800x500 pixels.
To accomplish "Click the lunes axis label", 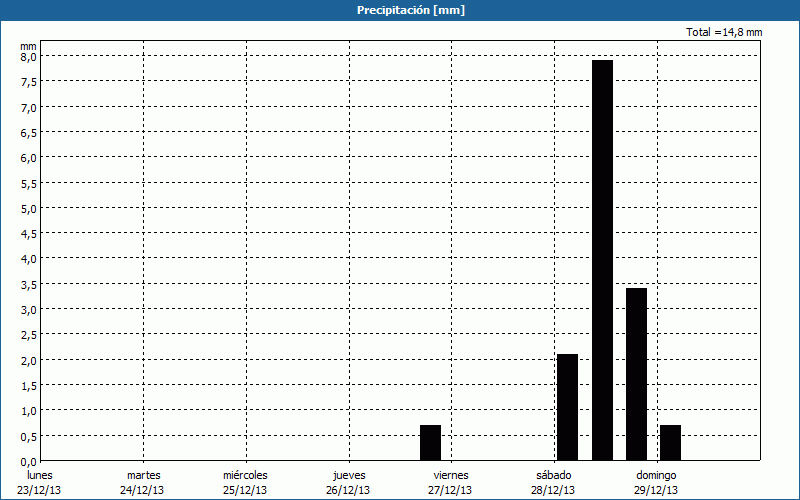I will tap(40, 475).
